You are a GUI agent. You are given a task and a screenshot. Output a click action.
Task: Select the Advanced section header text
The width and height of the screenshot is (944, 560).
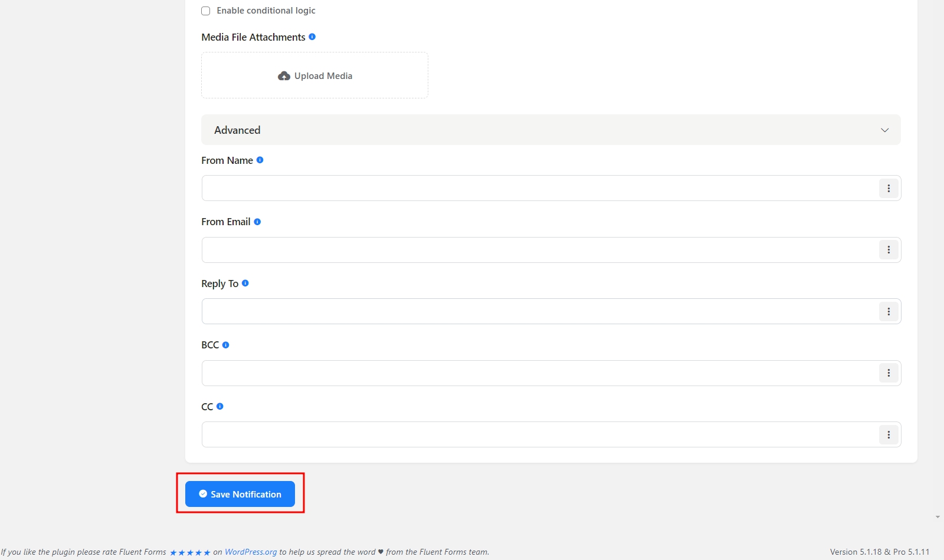coord(237,130)
